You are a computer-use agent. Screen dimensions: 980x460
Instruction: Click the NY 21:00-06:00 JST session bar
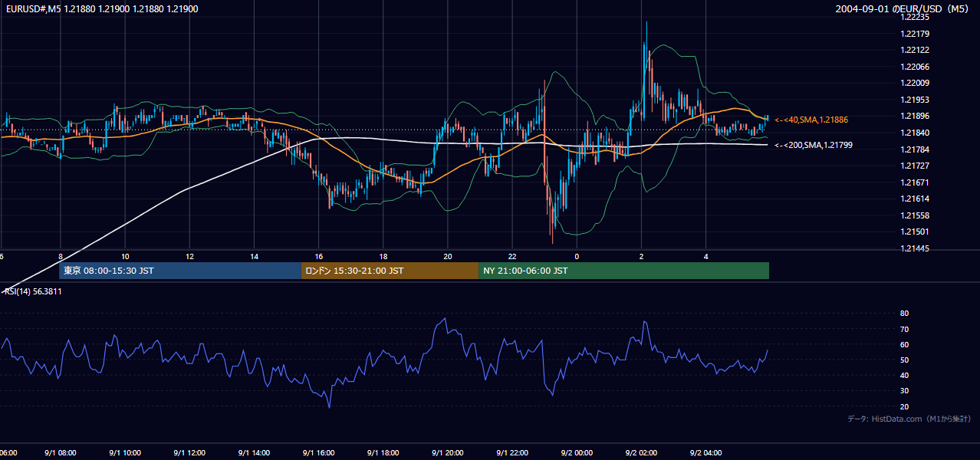point(623,271)
